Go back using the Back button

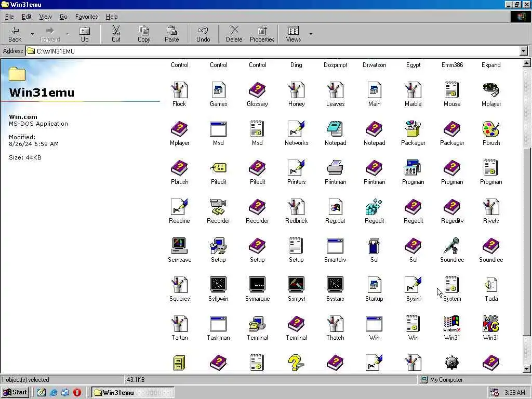(x=15, y=34)
